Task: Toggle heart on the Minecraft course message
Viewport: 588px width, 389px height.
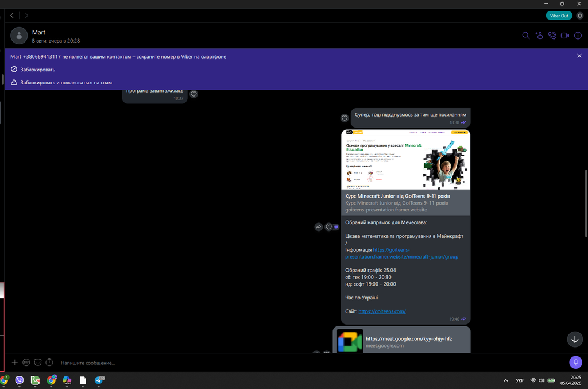Action: coord(329,227)
